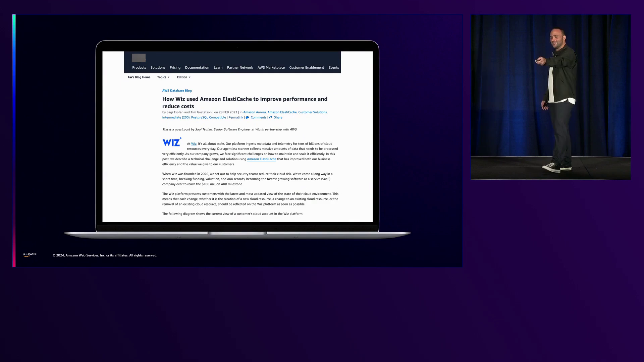644x362 pixels.
Task: Click the Share link
Action: pyautogui.click(x=278, y=117)
